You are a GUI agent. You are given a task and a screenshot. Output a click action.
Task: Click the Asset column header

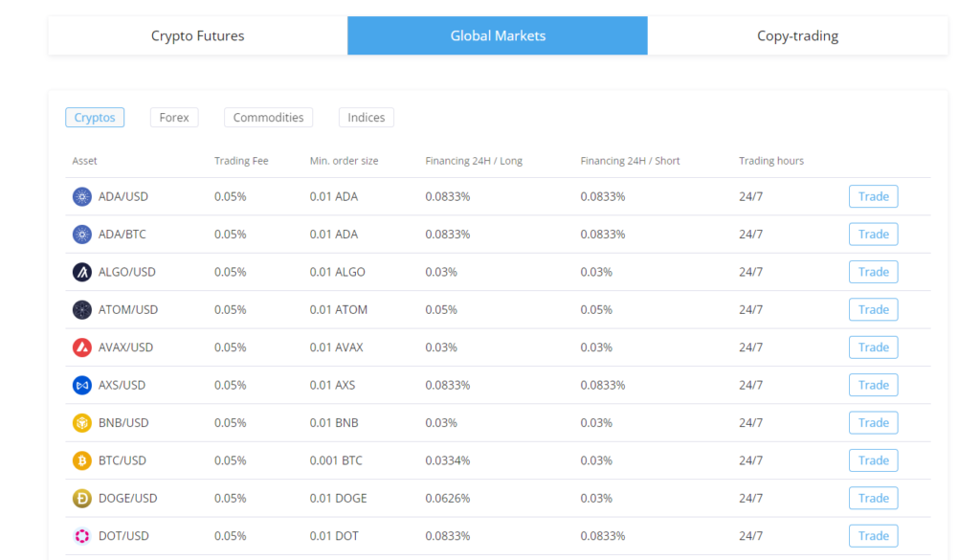84,160
